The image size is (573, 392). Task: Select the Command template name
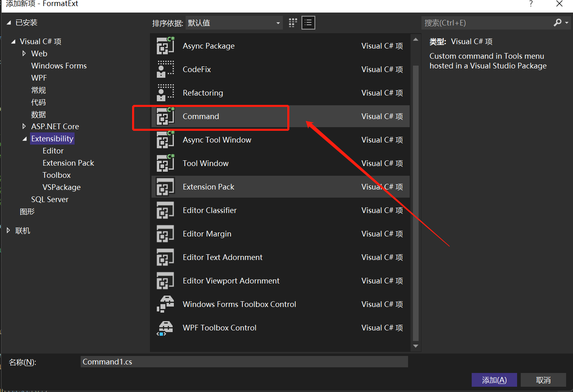[x=201, y=116]
